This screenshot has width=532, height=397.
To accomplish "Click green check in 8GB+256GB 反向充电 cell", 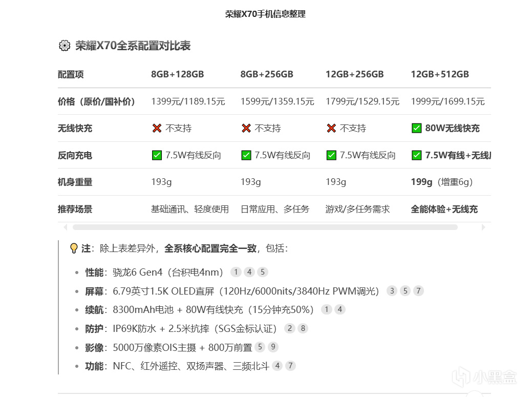I will tap(246, 155).
